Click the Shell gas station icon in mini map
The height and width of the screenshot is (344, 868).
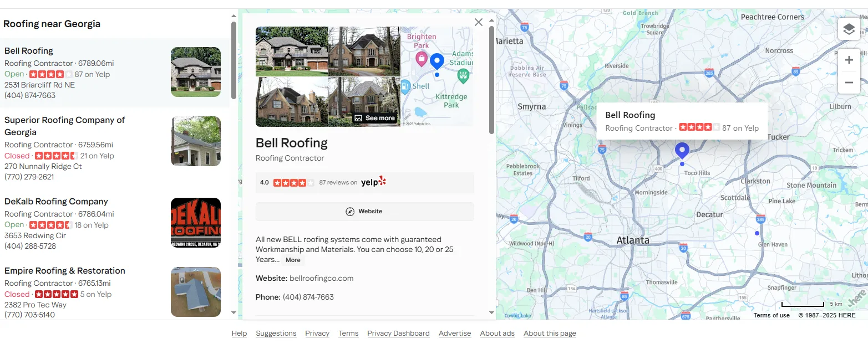click(405, 86)
